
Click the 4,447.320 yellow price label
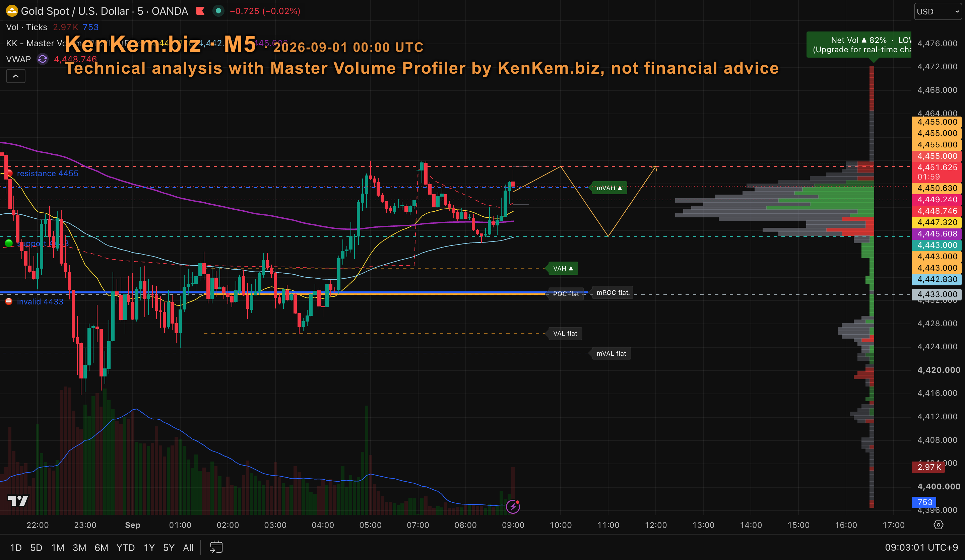click(x=937, y=222)
